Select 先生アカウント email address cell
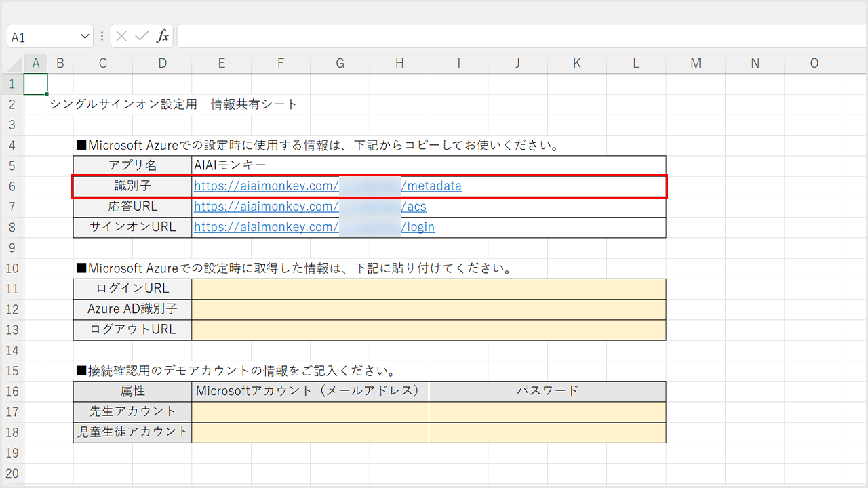The image size is (868, 488). 310,411
